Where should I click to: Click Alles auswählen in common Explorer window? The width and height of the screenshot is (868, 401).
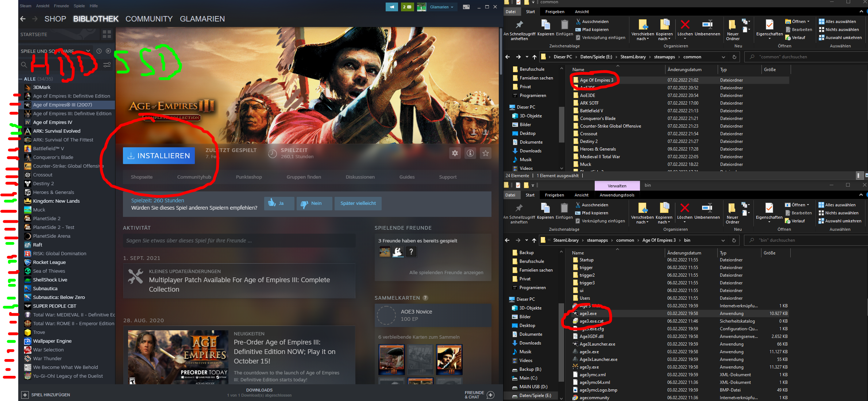click(x=837, y=22)
